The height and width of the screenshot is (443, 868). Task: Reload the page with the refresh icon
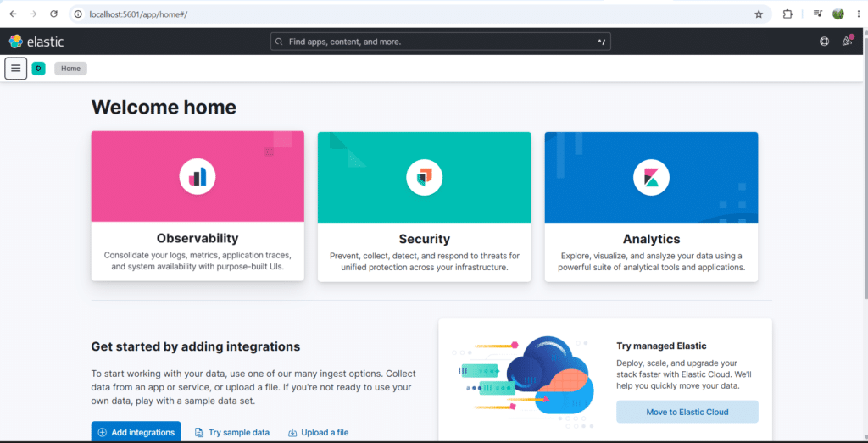coord(53,14)
